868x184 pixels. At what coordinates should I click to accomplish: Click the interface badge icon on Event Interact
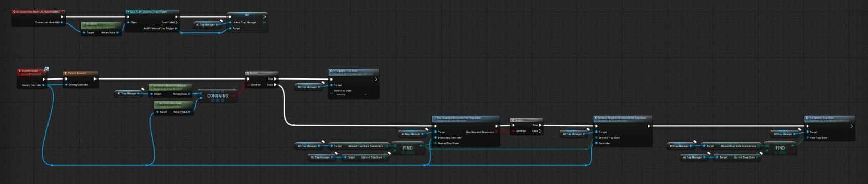[x=46, y=69]
